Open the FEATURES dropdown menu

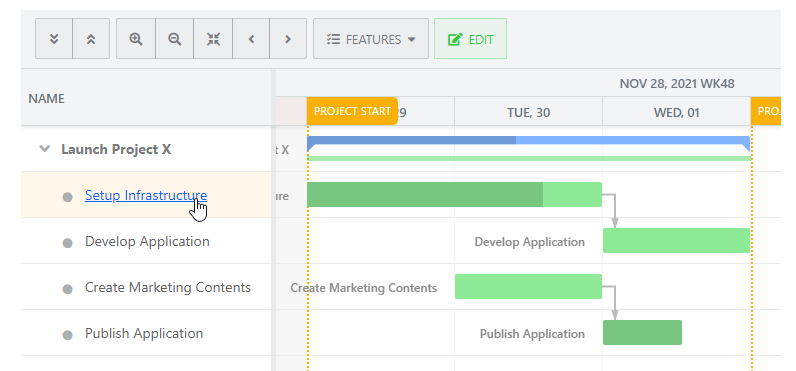click(x=371, y=39)
